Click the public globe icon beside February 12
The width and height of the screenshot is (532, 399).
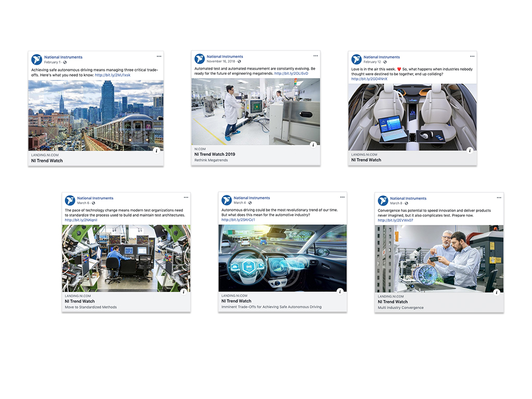[385, 62]
